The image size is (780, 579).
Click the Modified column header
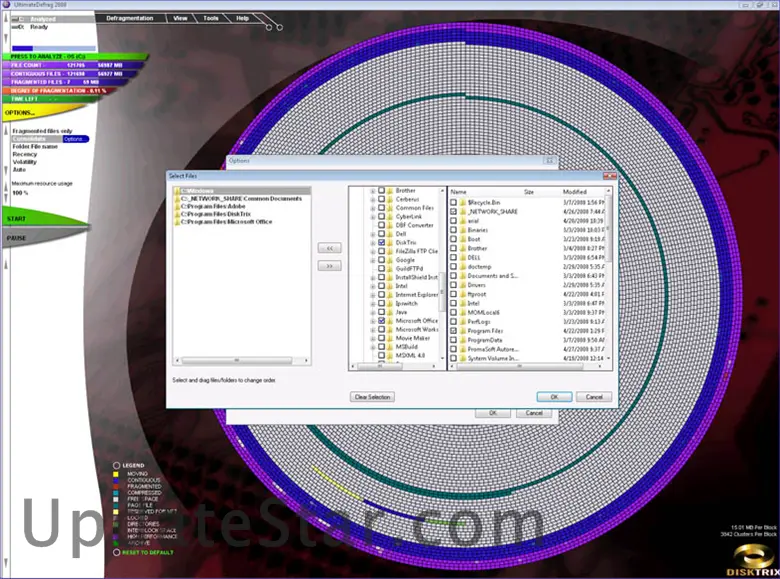point(575,191)
